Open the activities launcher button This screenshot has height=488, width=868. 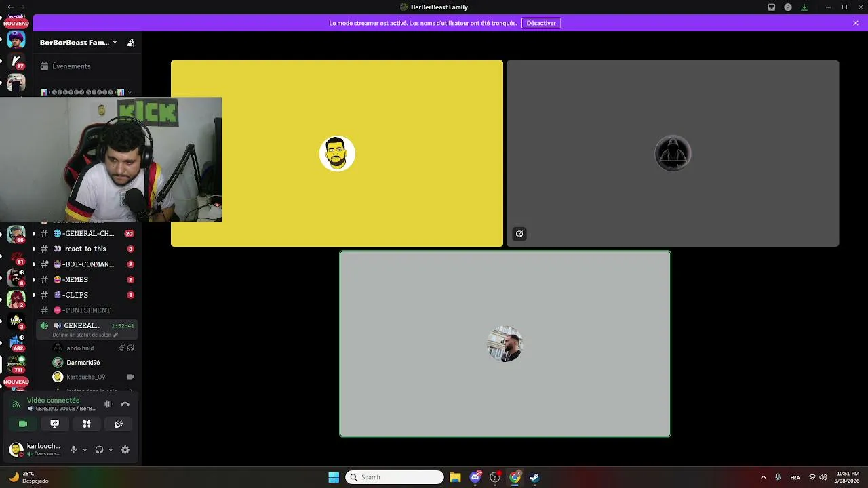pyautogui.click(x=87, y=424)
